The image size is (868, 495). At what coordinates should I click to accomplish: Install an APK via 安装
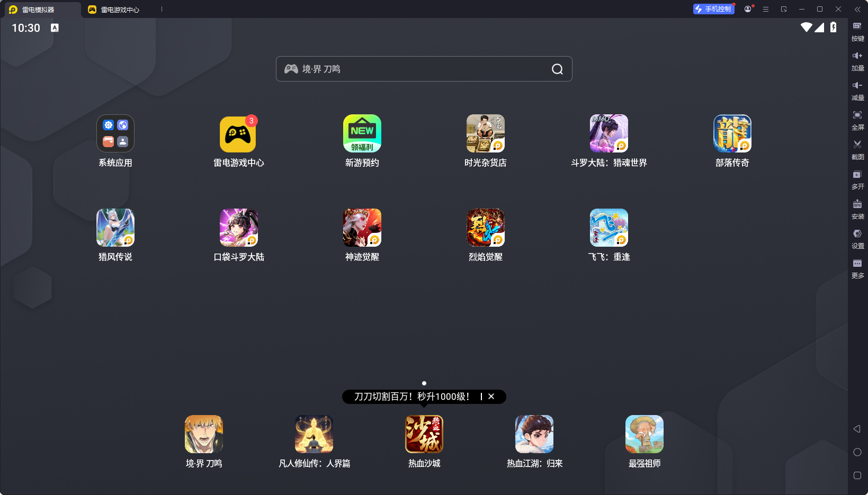pos(857,210)
